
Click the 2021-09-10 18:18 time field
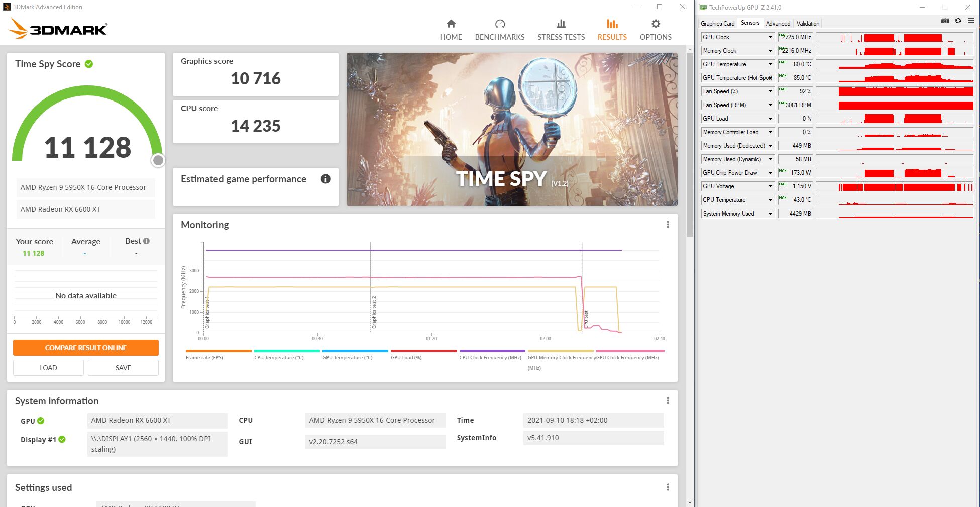[x=593, y=420]
